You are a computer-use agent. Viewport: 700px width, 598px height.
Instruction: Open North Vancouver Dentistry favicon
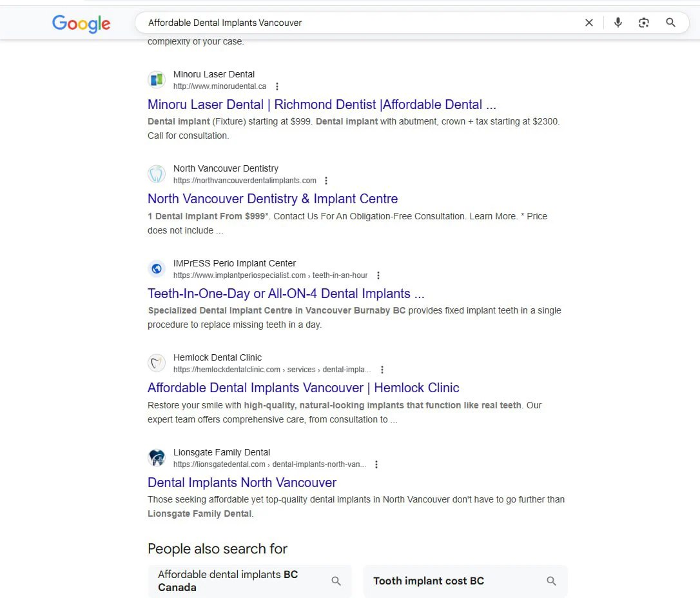[x=157, y=174]
